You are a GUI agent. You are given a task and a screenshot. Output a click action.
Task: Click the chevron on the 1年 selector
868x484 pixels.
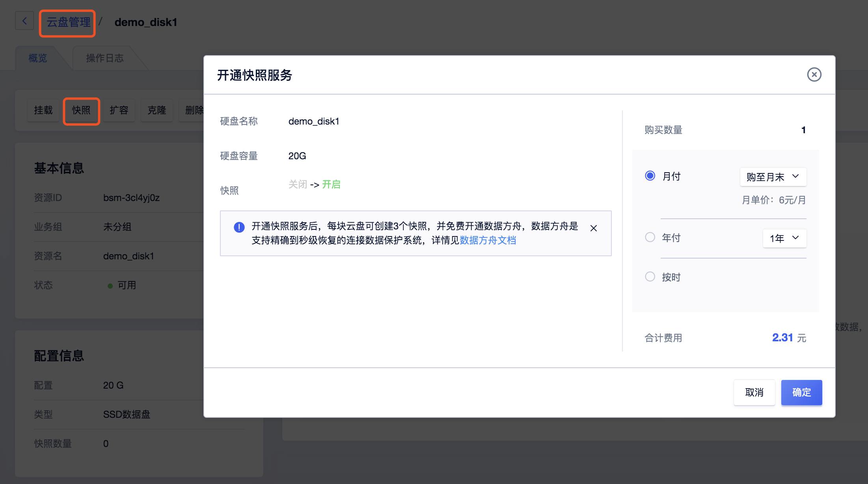(796, 238)
